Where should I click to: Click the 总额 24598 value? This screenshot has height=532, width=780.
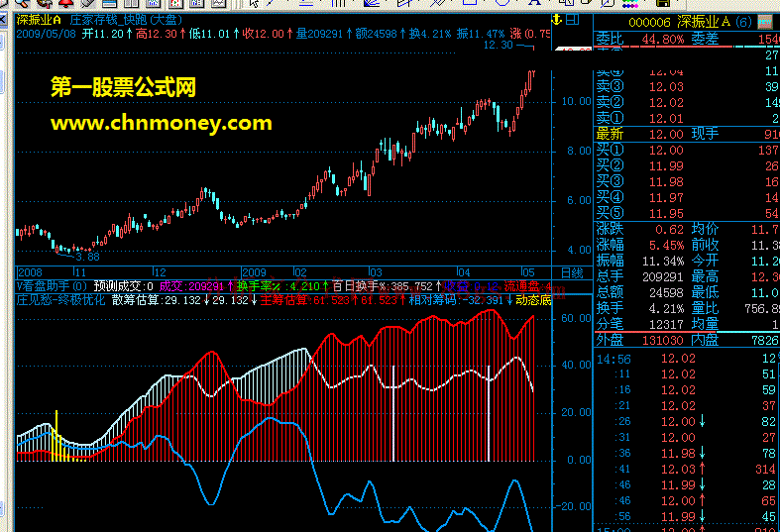tap(667, 293)
